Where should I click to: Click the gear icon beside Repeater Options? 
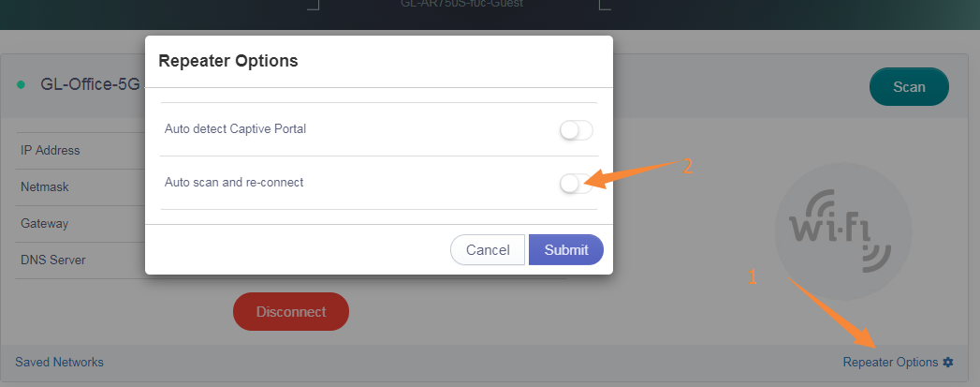pyautogui.click(x=948, y=362)
